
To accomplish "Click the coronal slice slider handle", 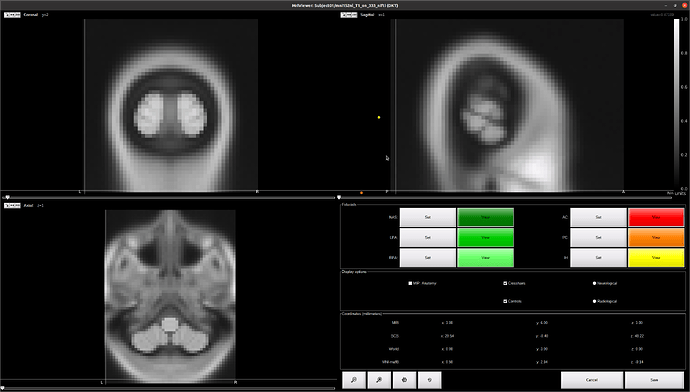I will (7, 198).
